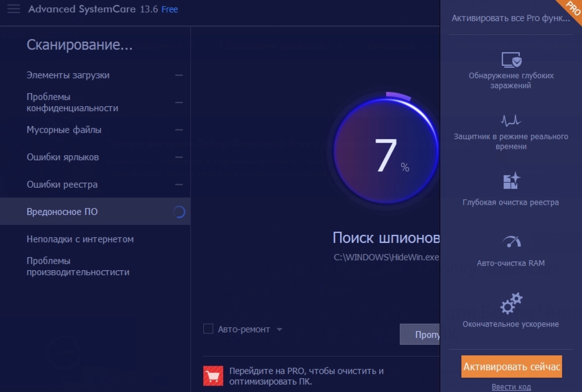Open the hamburger main menu
This screenshot has height=392, width=582.
14,9
